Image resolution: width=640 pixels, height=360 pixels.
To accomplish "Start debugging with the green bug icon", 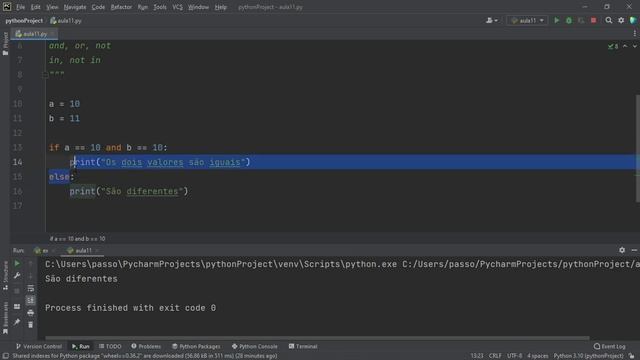I will point(569,20).
